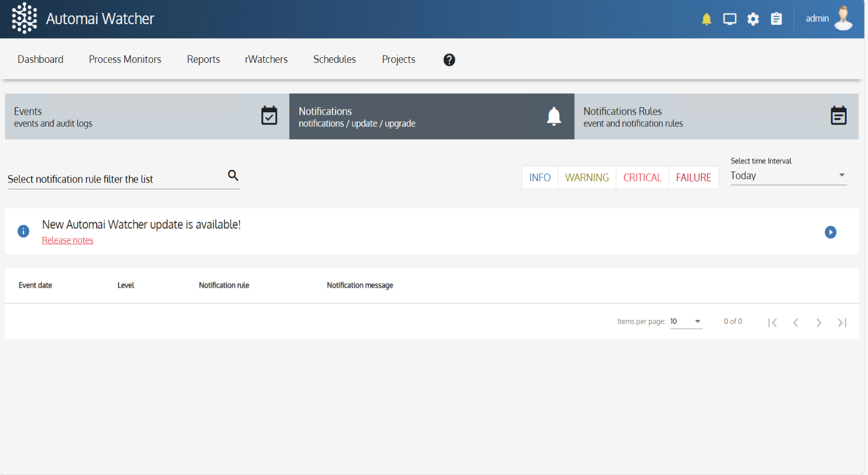Click the Event date column header
The image size is (868, 475).
tap(35, 285)
